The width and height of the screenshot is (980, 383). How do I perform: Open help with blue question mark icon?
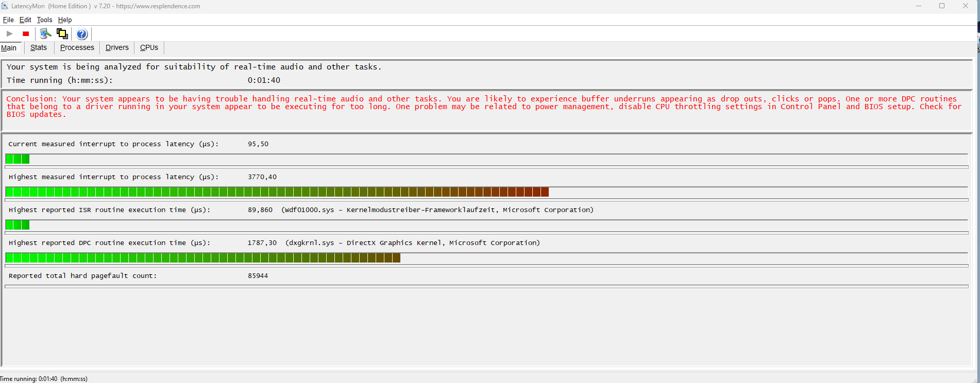click(82, 34)
